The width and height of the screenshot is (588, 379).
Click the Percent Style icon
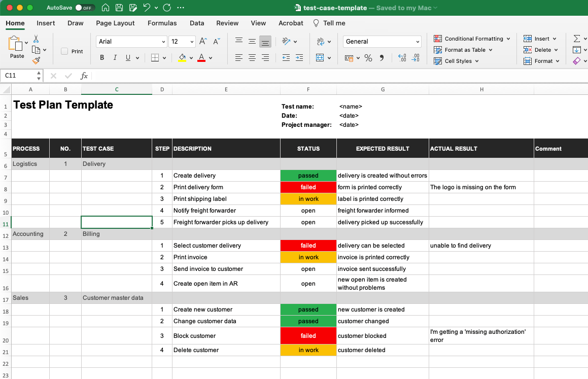[368, 58]
